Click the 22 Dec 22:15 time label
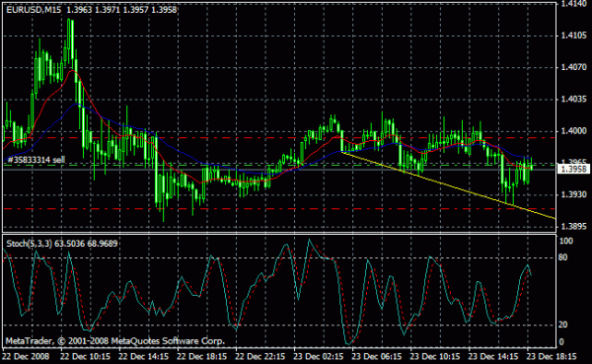The height and width of the screenshot is (364, 592). pos(260,356)
